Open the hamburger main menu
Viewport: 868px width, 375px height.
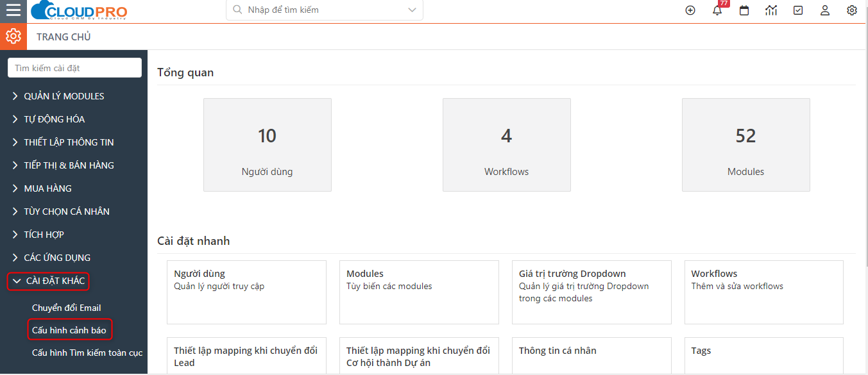(13, 10)
